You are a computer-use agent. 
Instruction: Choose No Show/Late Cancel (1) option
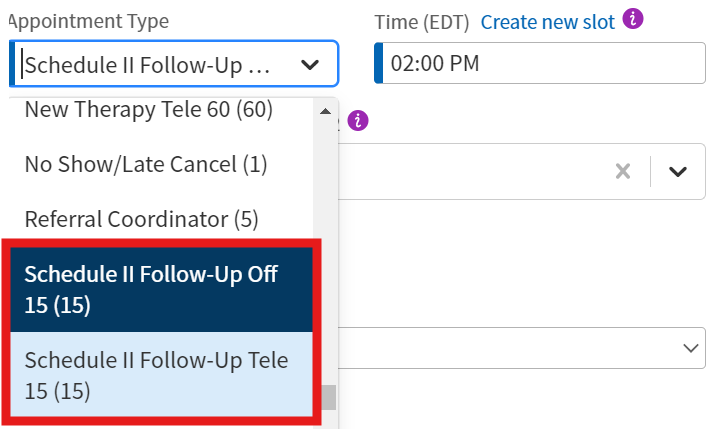146,164
